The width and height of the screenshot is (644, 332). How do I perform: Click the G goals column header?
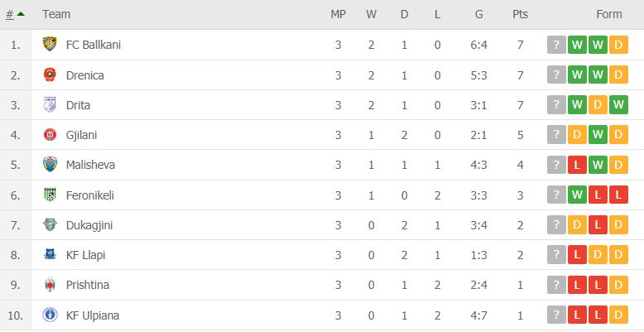pyautogui.click(x=479, y=14)
